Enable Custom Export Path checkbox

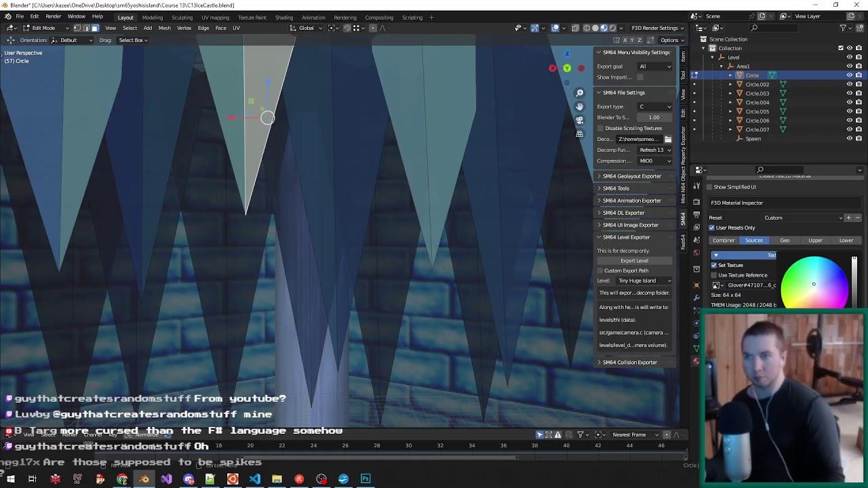(x=599, y=270)
